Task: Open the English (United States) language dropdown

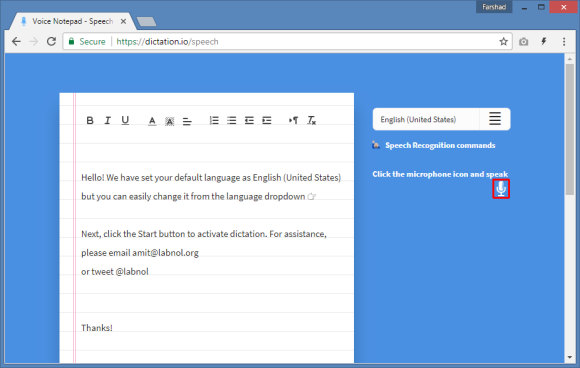Action: pos(426,119)
